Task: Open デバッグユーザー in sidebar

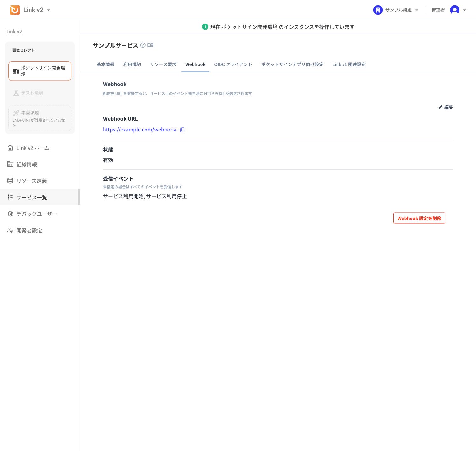Action: [40, 214]
